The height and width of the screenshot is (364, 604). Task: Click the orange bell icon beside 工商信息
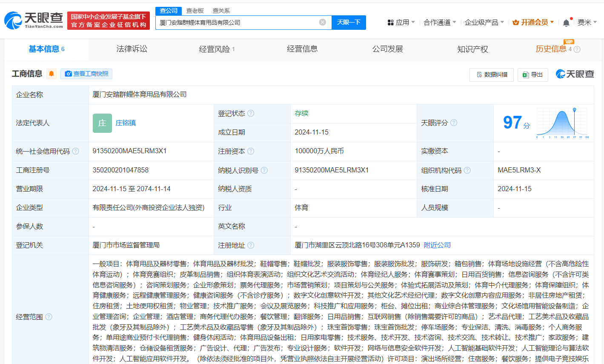52,74
